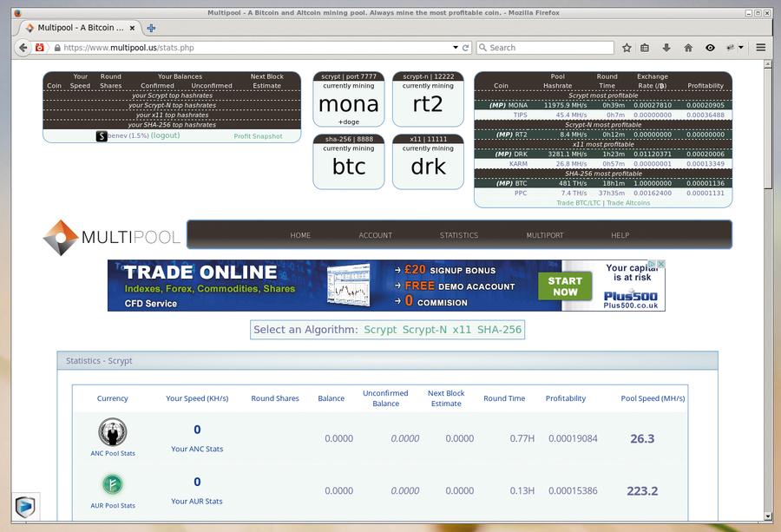Close the Plus500 ad with X icon
This screenshot has width=781, height=532.
tap(661, 264)
